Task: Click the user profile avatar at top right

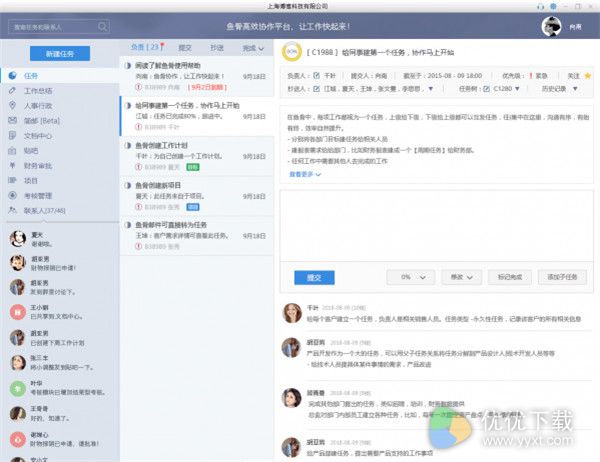Action: [551, 26]
